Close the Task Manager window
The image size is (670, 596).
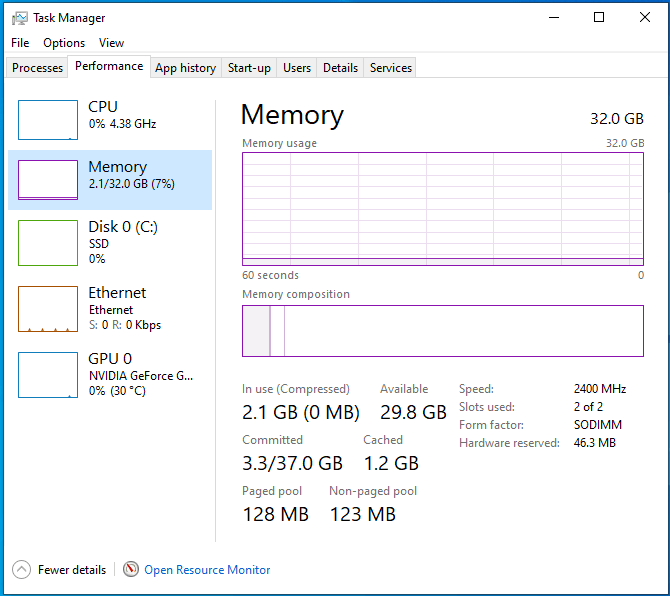[645, 17]
